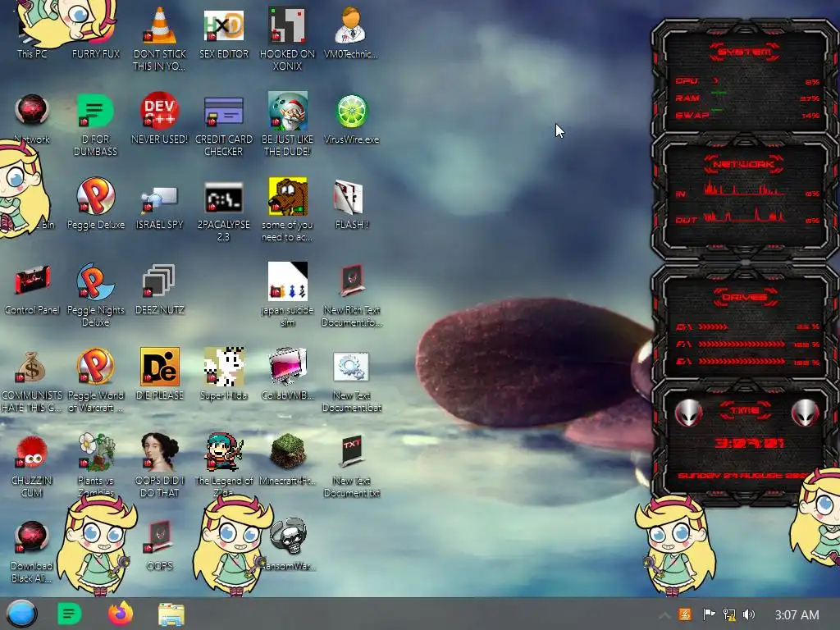Click the TIME gadget digital clock
Screen dimensions: 840x630
pyautogui.click(x=750, y=442)
